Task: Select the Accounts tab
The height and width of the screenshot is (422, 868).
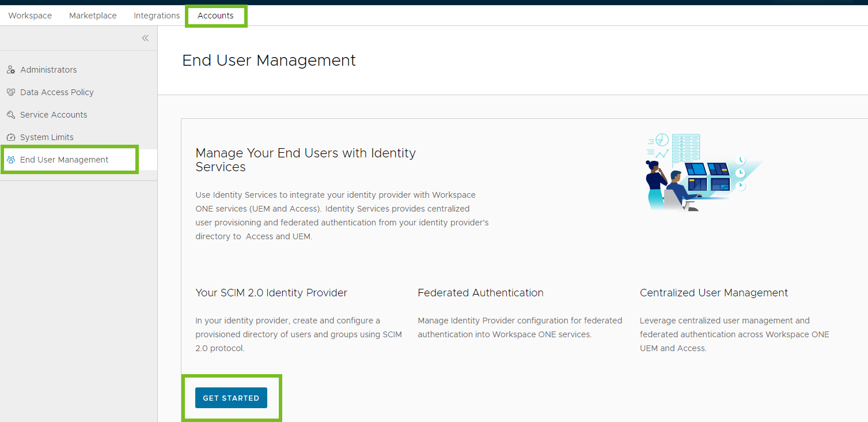Action: tap(215, 16)
